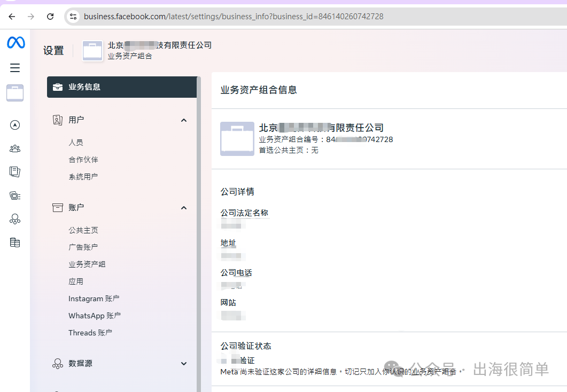567x392 pixels.
Task: Expand the 数据源 section chevron
Action: click(184, 364)
